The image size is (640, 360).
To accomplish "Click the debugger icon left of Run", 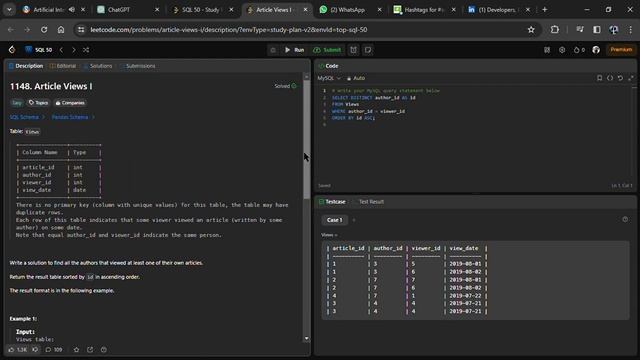I will [x=273, y=50].
